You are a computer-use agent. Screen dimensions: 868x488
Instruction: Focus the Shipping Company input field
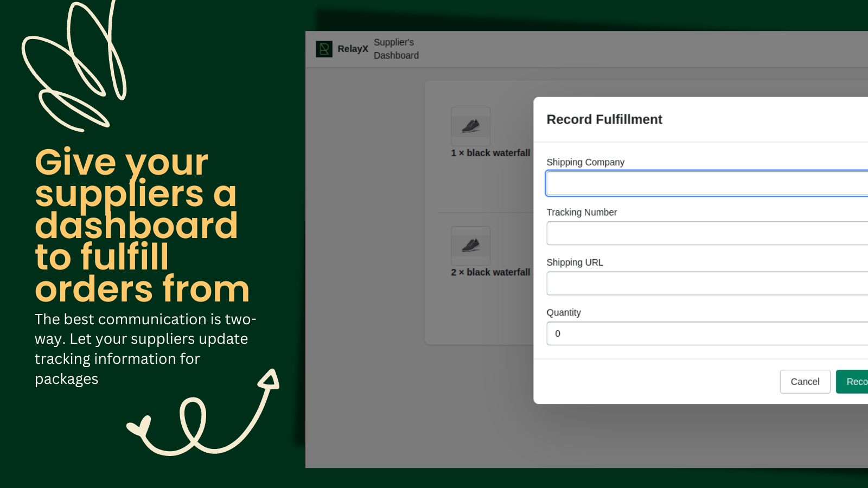[707, 183]
